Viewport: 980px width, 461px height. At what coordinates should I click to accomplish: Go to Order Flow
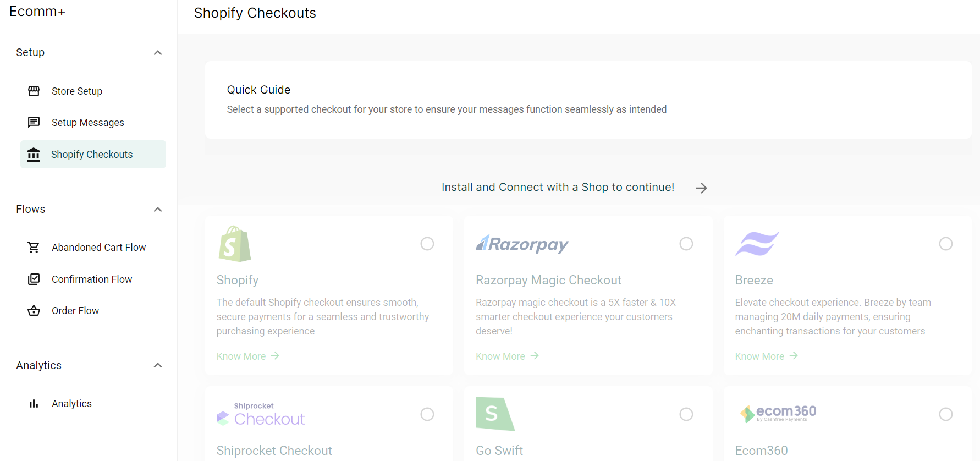tap(93, 311)
